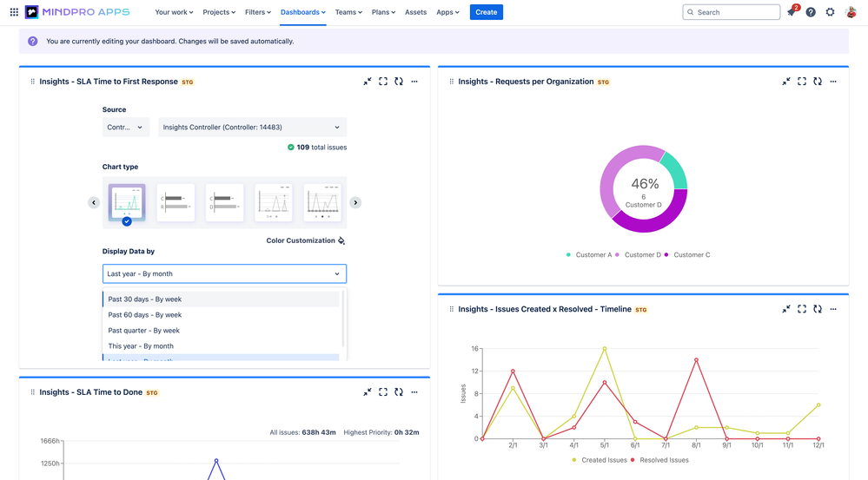Toggle Customer D legend in the donut chart
Image resolution: width=868 pixels, height=480 pixels.
[638, 255]
